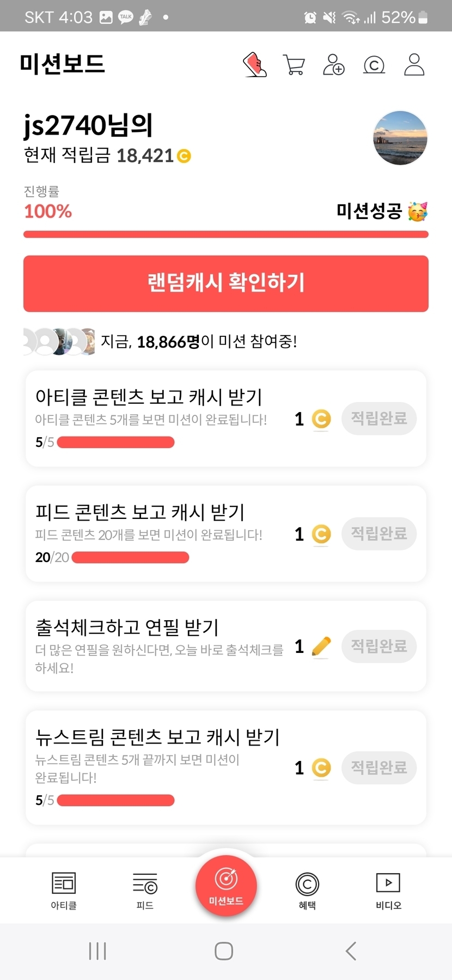Image resolution: width=452 pixels, height=980 pixels.
Task: Click the 랜덤캐시 확인하기 button
Action: coord(226,283)
